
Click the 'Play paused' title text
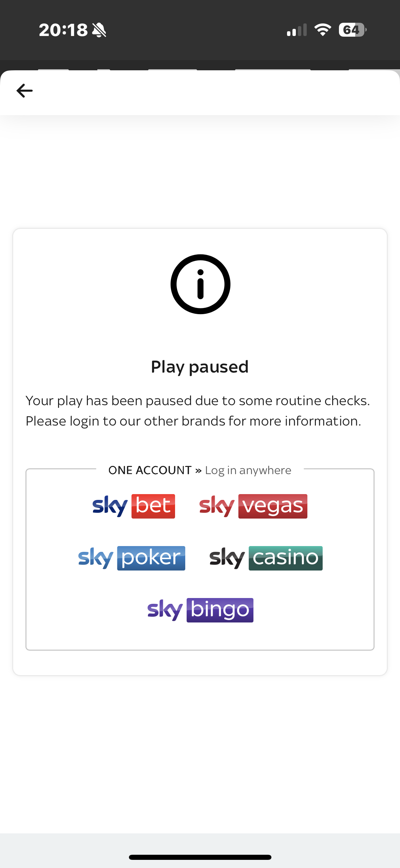click(200, 366)
